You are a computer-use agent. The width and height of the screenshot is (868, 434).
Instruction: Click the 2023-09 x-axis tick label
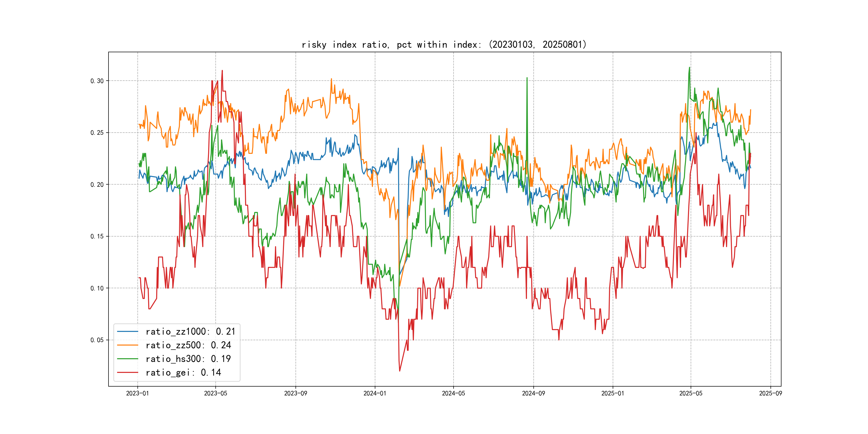(295, 393)
